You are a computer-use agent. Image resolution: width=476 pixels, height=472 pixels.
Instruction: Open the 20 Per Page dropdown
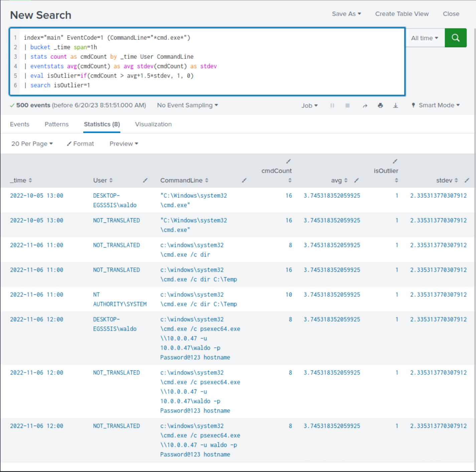click(x=32, y=144)
